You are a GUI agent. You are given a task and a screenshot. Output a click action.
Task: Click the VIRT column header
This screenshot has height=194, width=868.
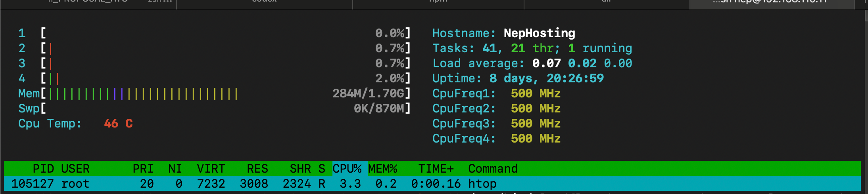pos(211,169)
